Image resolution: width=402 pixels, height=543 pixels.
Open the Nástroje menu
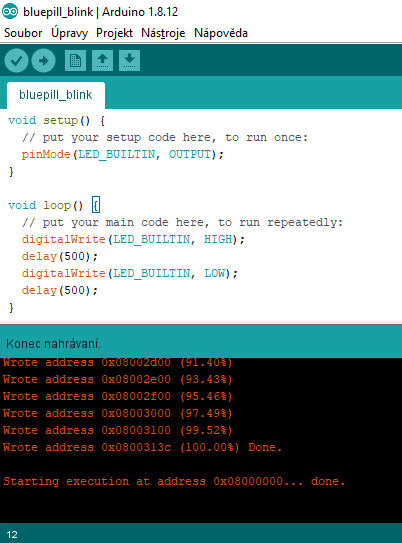(163, 33)
